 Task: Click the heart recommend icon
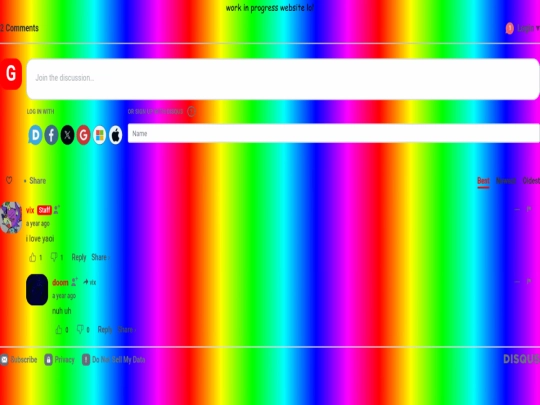coord(9,180)
